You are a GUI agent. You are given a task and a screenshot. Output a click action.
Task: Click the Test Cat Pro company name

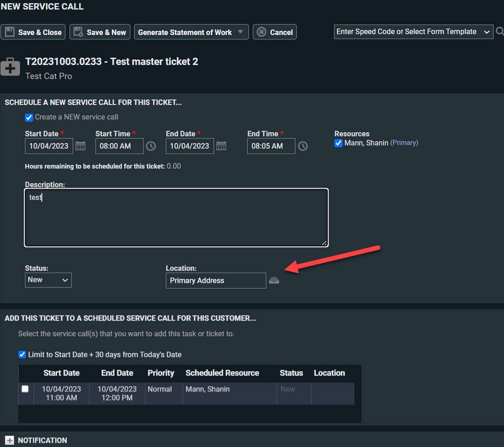(x=49, y=76)
